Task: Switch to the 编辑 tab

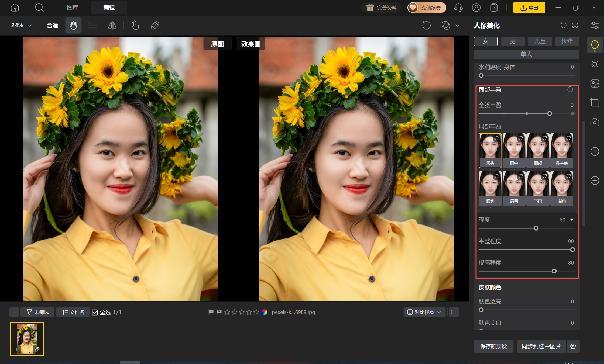Action: [109, 8]
